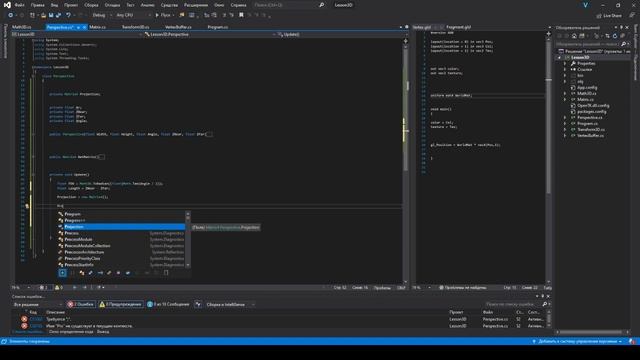640x360 pixels.
Task: Click the left editor vertical scrollbar
Action: pos(406,163)
